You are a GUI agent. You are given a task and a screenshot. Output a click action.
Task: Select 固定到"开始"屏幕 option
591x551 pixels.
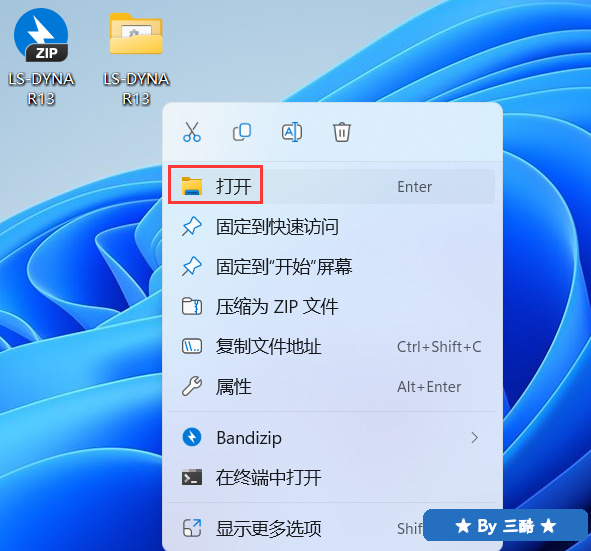331,267
